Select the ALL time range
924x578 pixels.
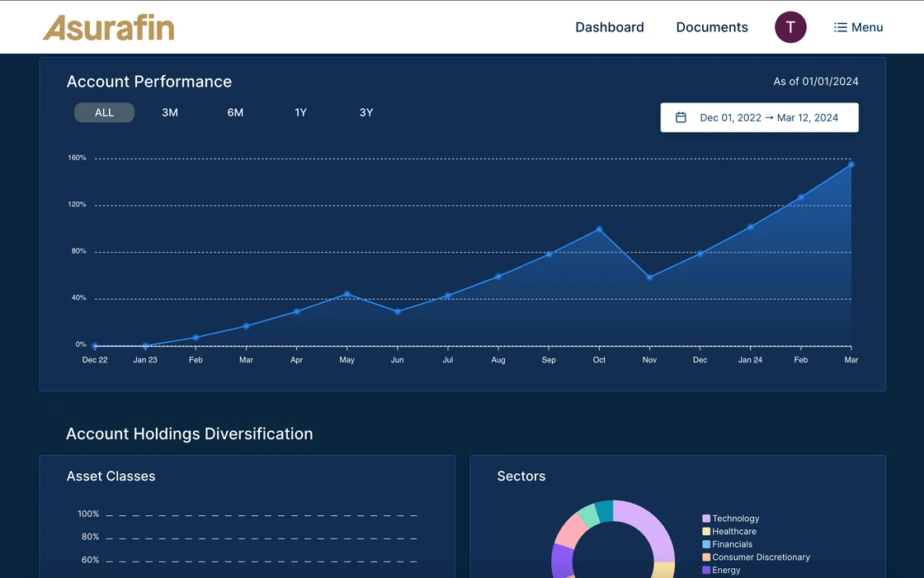click(x=104, y=112)
